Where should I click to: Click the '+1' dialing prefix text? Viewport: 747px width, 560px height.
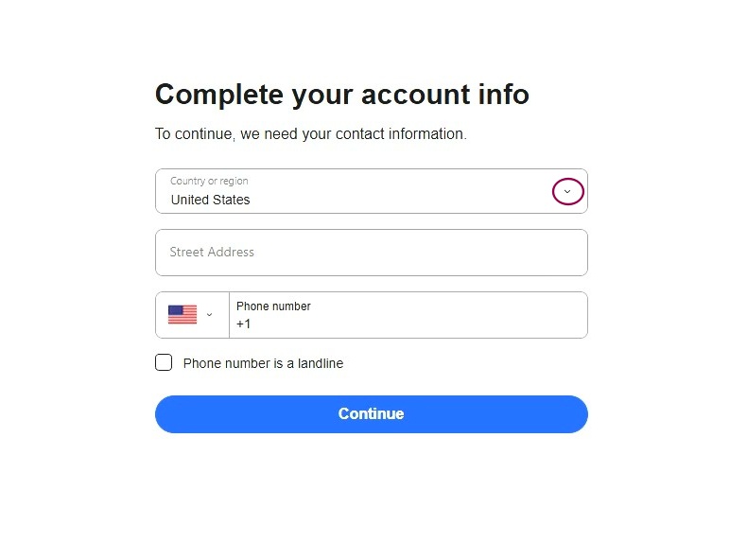pos(244,324)
